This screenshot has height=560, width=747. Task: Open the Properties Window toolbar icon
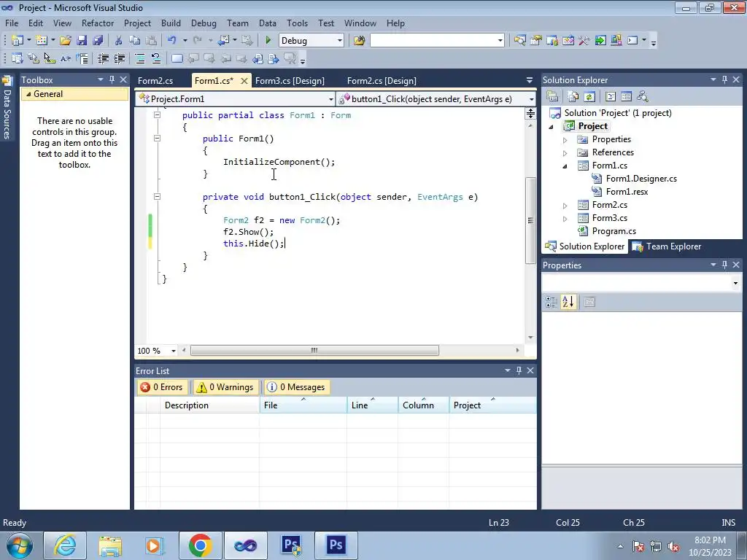pos(536,41)
